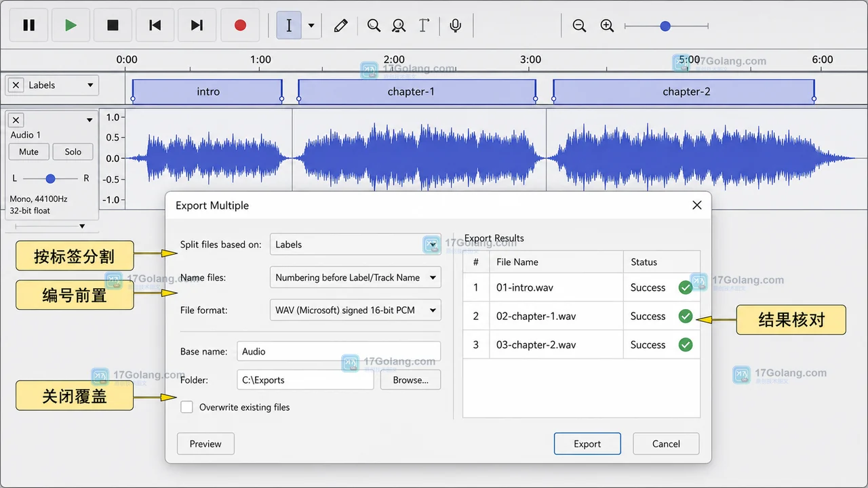The height and width of the screenshot is (488, 868).
Task: Select the 03-chapter-2.wav result row
Action: pyautogui.click(x=581, y=344)
